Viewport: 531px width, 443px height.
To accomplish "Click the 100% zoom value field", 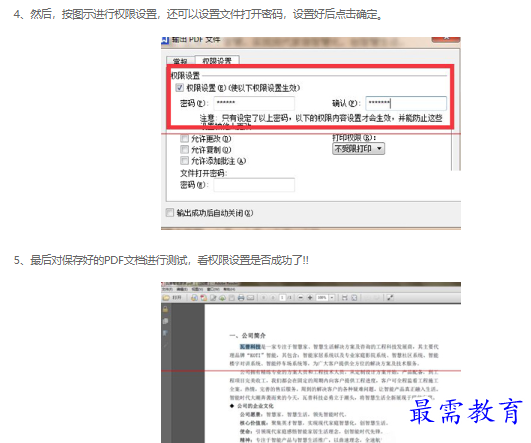I will 322,297.
